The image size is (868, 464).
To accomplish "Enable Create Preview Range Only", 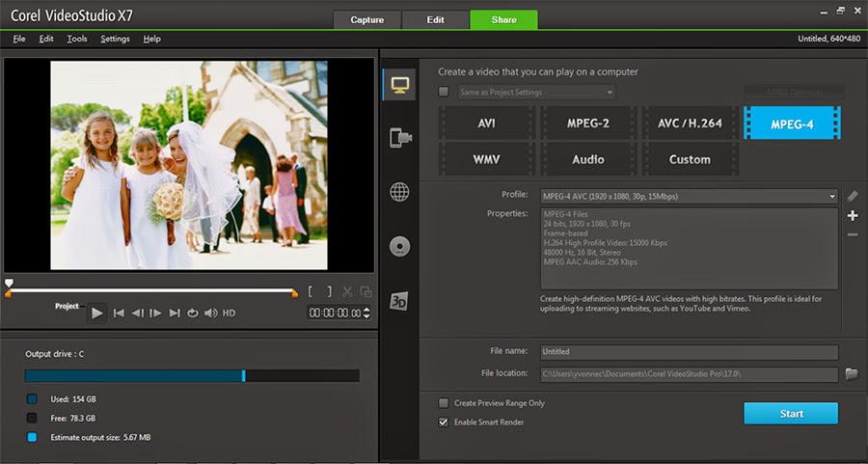I will (444, 403).
